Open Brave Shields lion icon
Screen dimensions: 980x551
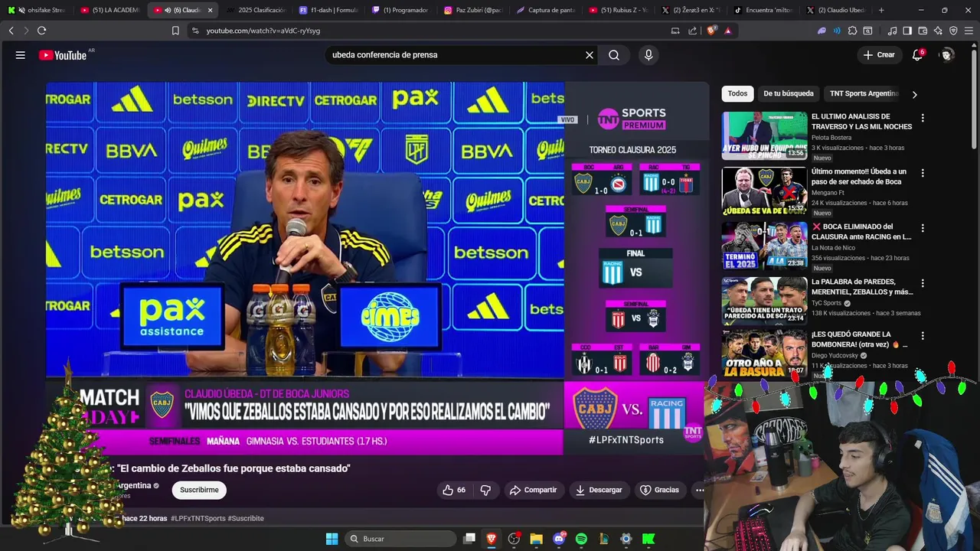(x=711, y=31)
